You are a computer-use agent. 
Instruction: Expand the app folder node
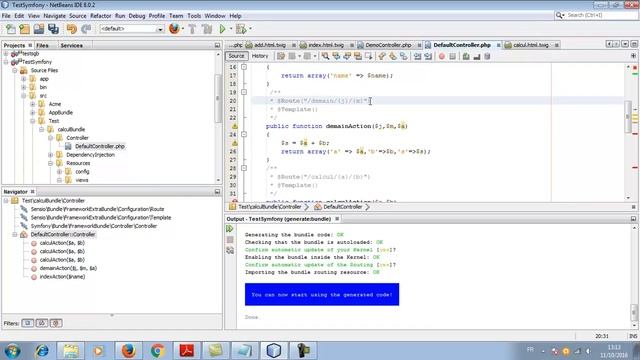pyautogui.click(x=24, y=79)
